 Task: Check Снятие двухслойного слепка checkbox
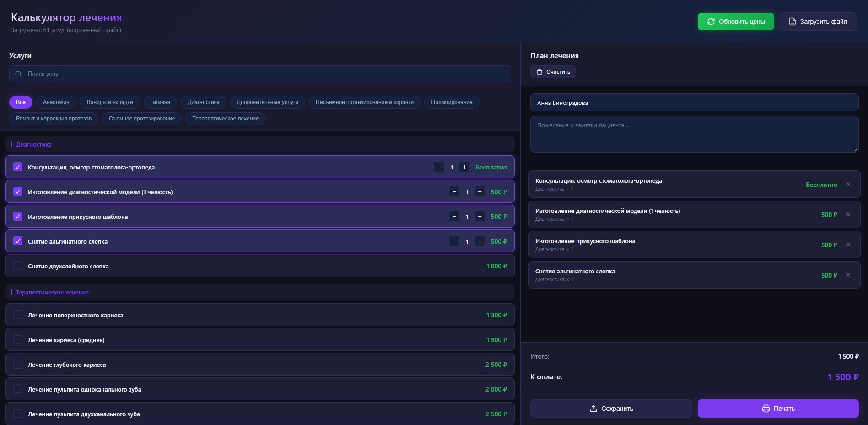(x=18, y=266)
